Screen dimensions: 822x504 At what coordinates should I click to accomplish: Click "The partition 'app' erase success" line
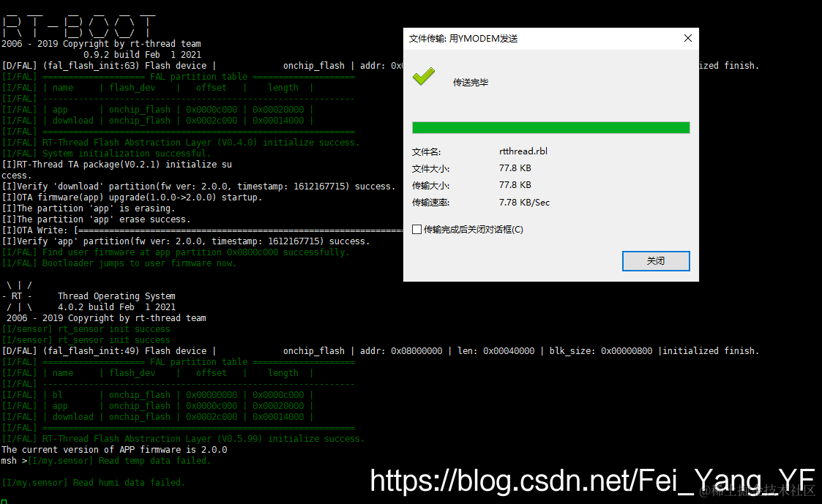(x=96, y=219)
